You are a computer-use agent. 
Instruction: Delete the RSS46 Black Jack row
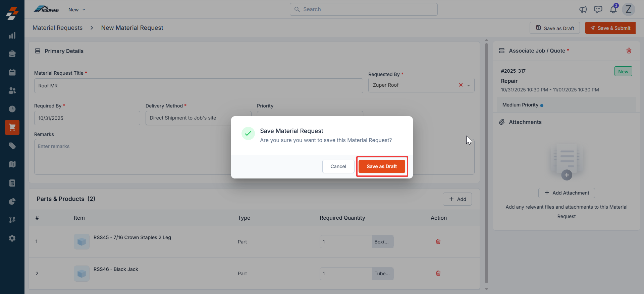[438, 273]
